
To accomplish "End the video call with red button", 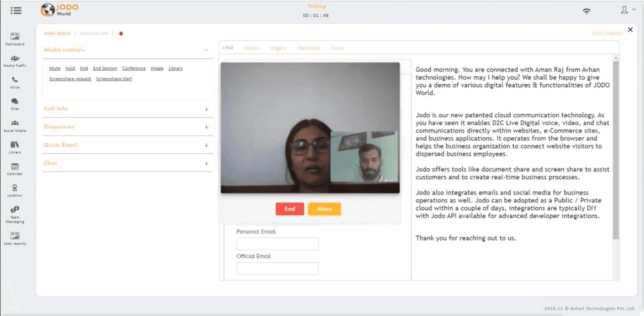I will coord(290,209).
